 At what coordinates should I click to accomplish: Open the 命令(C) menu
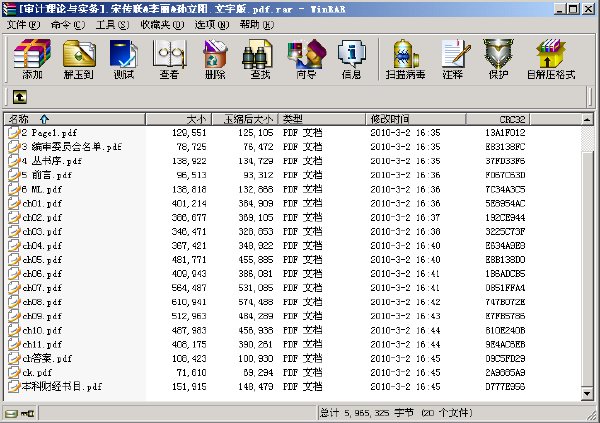coord(68,25)
